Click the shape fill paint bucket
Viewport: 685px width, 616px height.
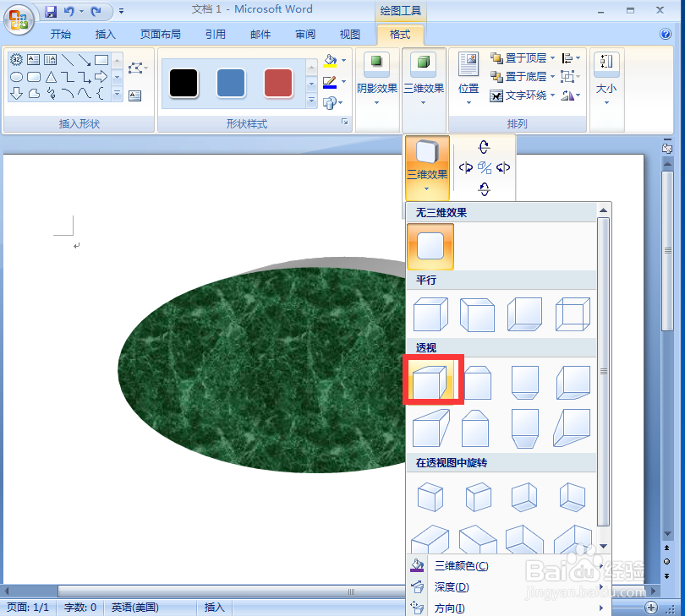(331, 60)
